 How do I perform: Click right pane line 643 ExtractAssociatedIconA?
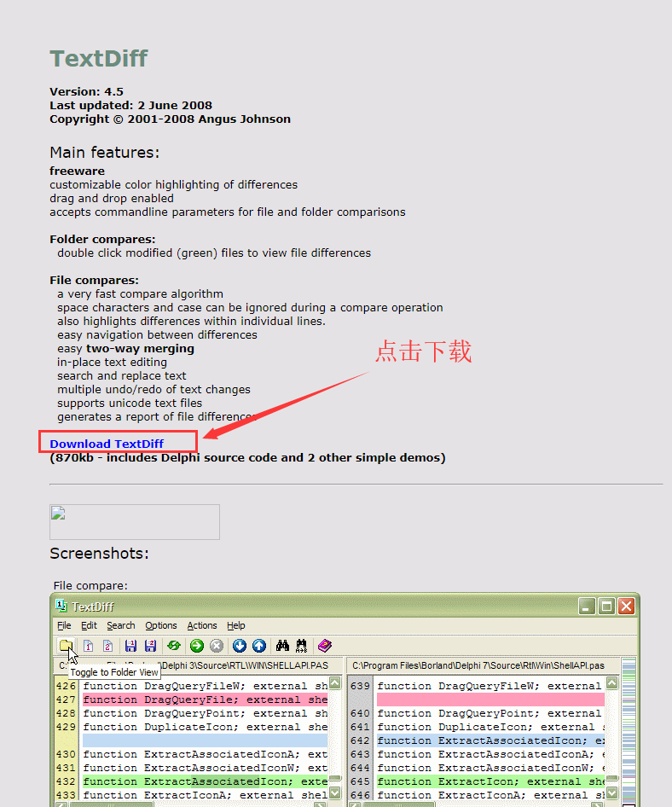(491, 754)
